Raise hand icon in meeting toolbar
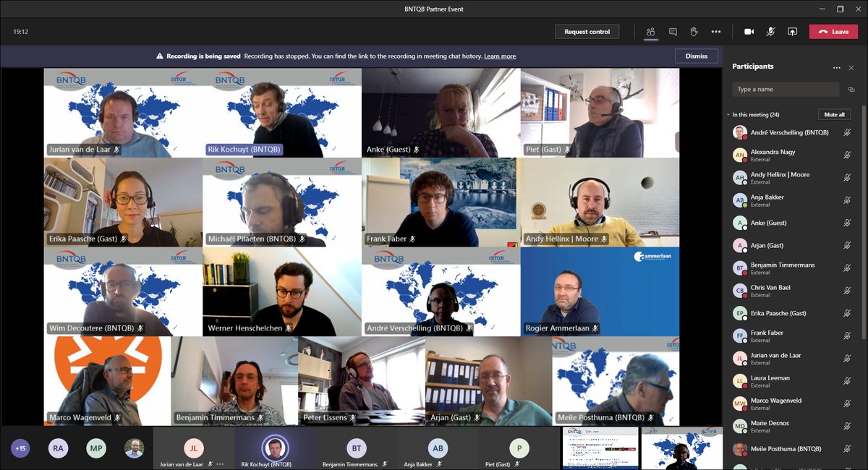This screenshot has width=868, height=470. [x=694, y=32]
